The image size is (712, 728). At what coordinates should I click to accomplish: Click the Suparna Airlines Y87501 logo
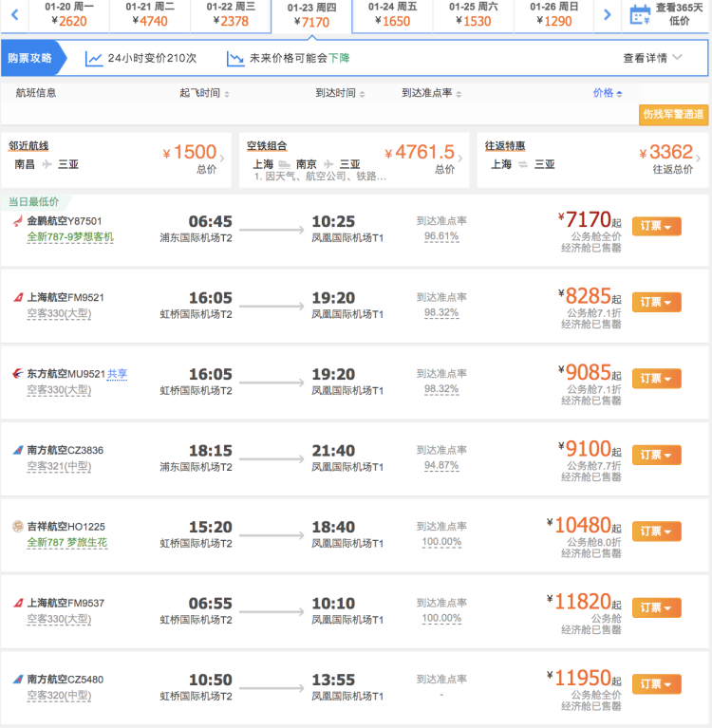(x=17, y=221)
